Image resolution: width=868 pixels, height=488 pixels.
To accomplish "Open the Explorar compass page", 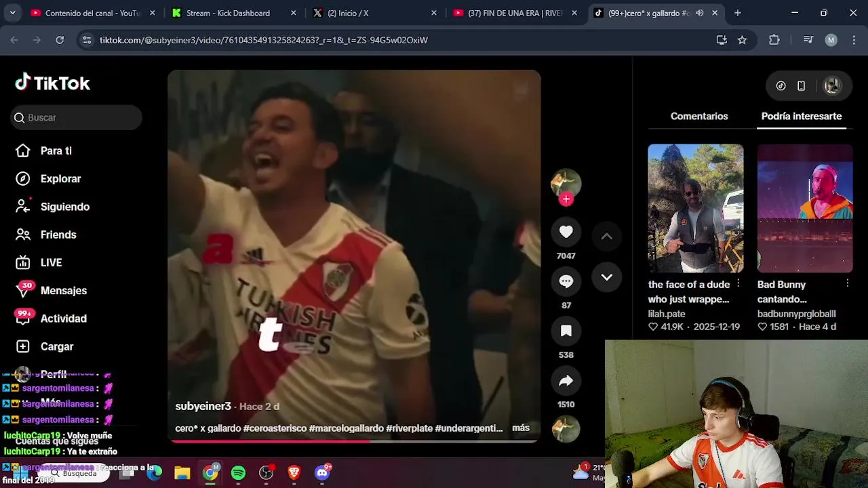I will (48, 178).
